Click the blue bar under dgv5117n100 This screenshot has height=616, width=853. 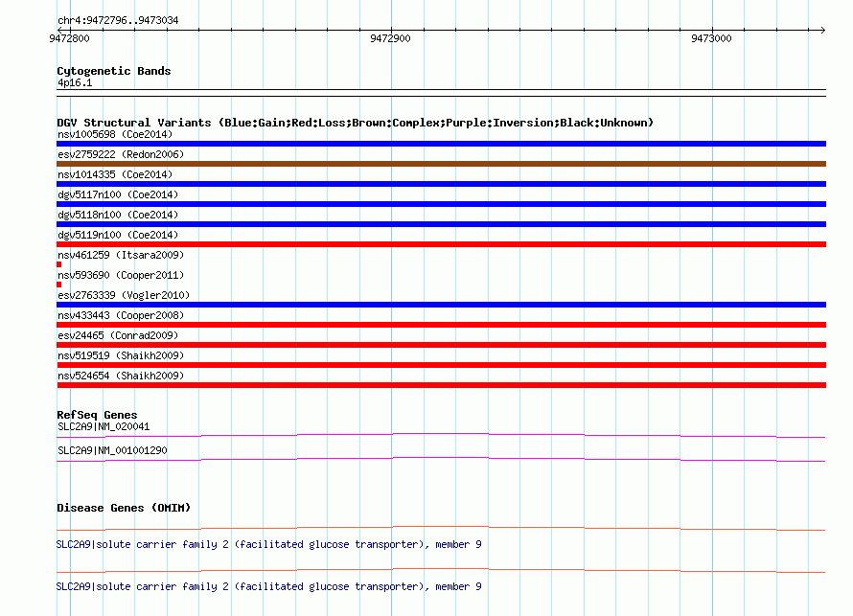(x=441, y=204)
